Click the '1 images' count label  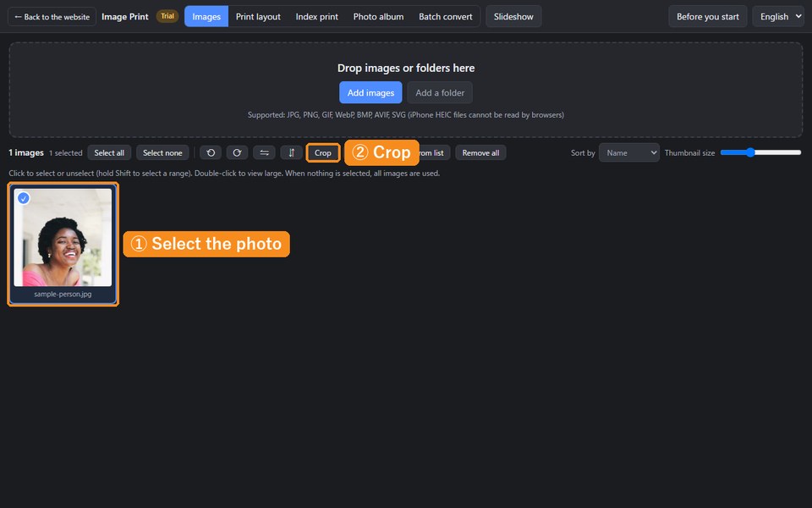26,153
